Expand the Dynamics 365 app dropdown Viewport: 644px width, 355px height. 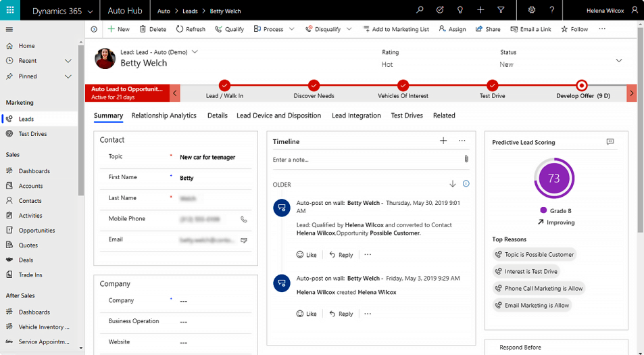tap(91, 11)
